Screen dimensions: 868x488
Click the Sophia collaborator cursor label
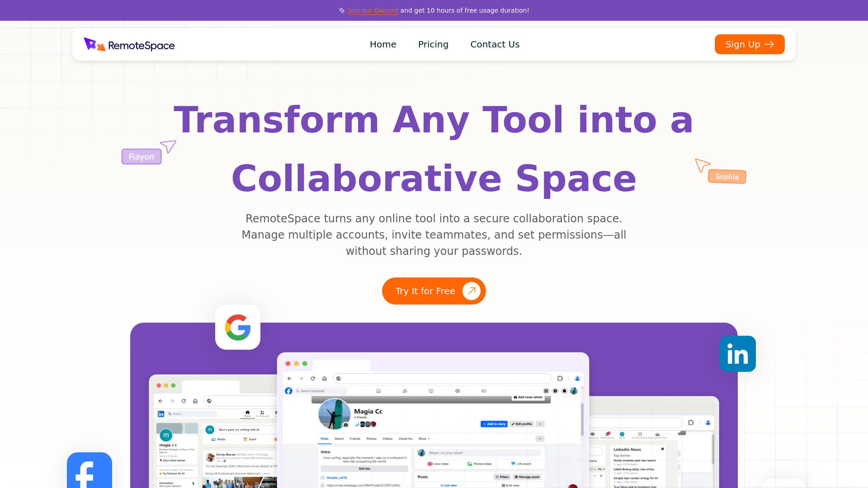[726, 176]
